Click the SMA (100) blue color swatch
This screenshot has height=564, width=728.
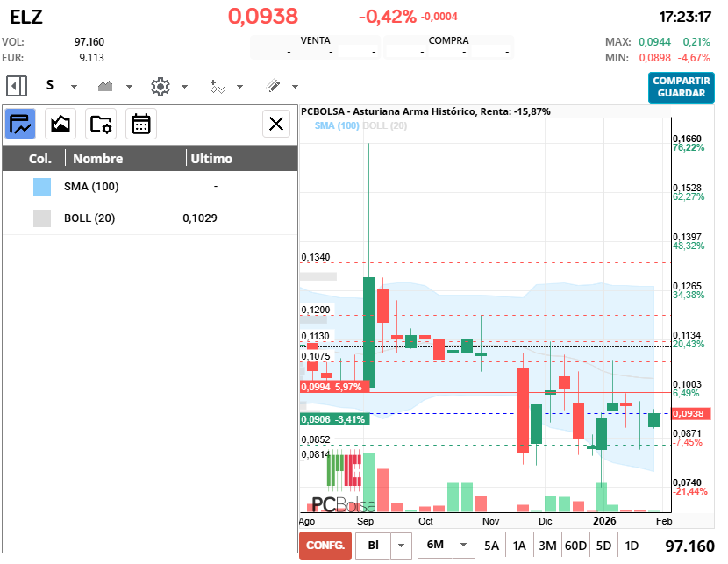click(42, 187)
